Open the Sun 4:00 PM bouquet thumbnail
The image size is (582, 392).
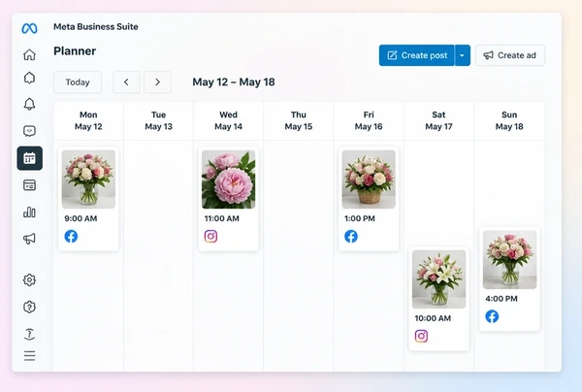pos(509,259)
